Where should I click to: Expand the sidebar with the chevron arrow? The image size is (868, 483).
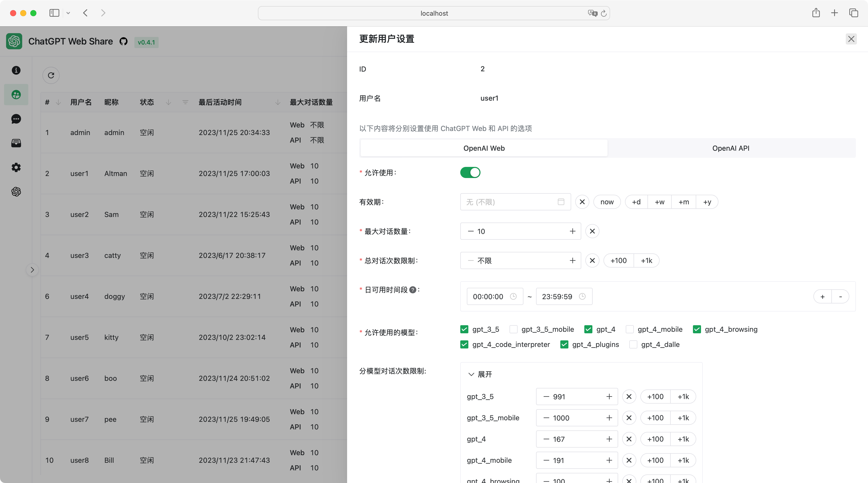click(x=32, y=270)
